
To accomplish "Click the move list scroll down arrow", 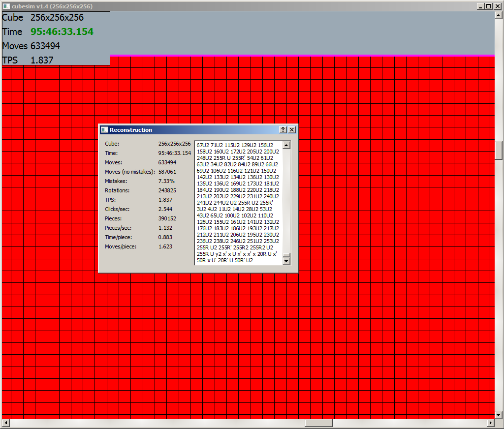I will (286, 261).
